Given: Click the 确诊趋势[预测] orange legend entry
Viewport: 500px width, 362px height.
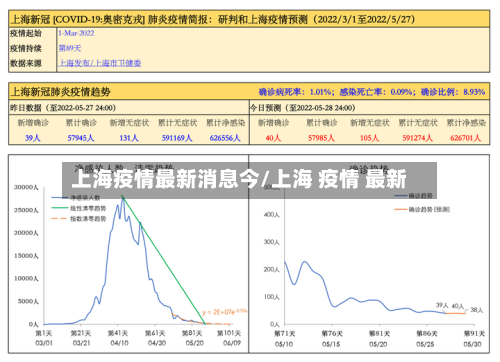Looking at the screenshot, I should click(422, 209).
